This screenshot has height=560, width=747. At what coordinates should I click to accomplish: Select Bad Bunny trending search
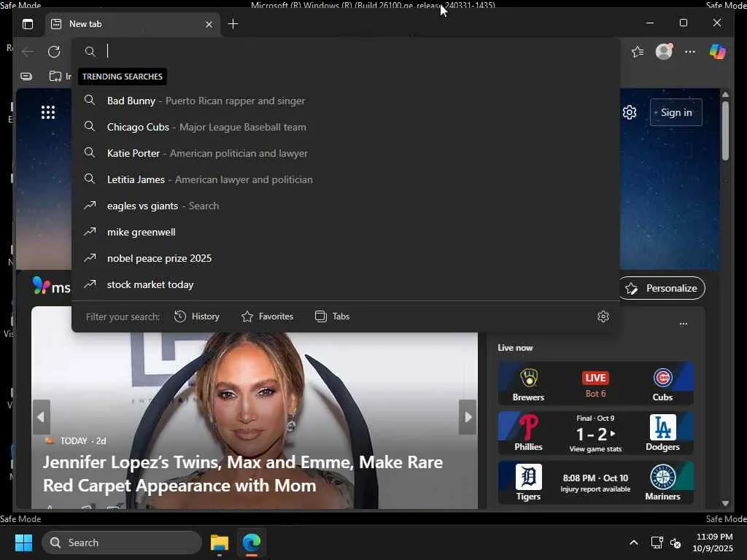(x=346, y=101)
